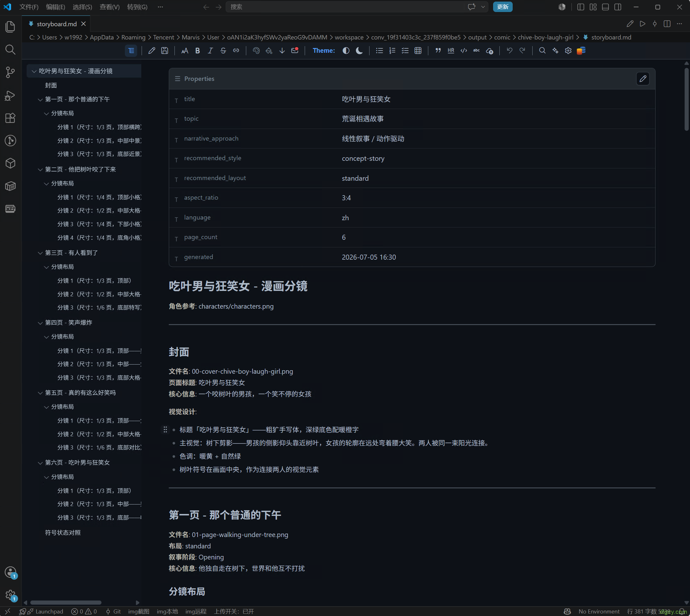Toggle primary sidebar layout icon in title bar
The image size is (690, 616).
point(581,7)
